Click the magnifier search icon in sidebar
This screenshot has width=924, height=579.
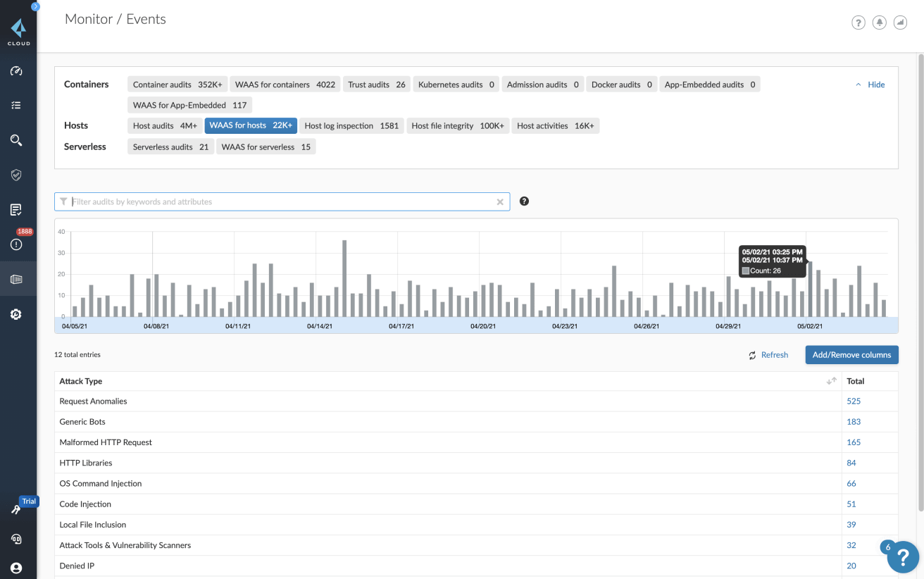point(16,140)
